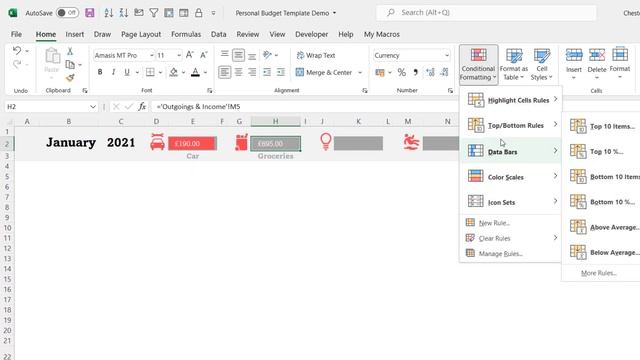The height and width of the screenshot is (360, 640).
Task: Open Clear Rules submenu
Action: (x=512, y=238)
